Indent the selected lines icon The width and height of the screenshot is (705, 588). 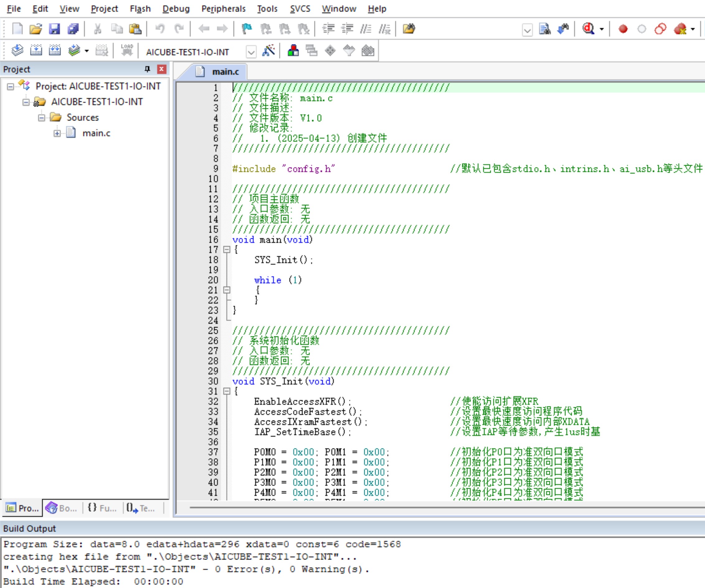328,29
